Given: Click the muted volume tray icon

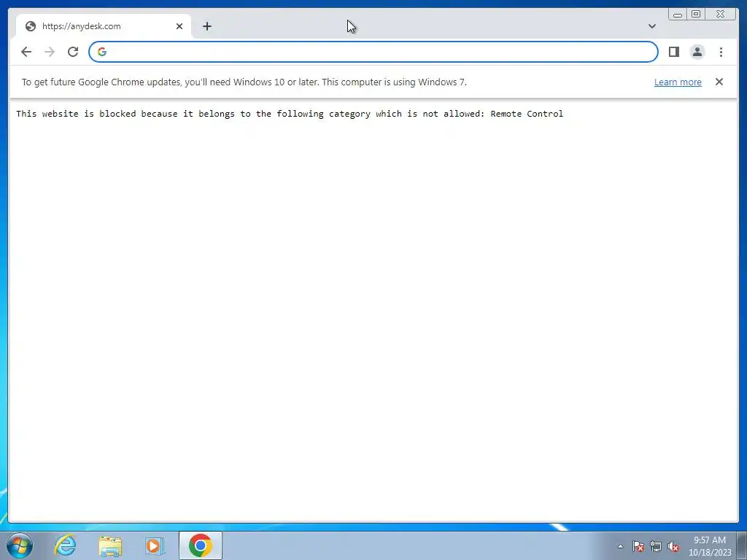Looking at the screenshot, I should pyautogui.click(x=673, y=546).
